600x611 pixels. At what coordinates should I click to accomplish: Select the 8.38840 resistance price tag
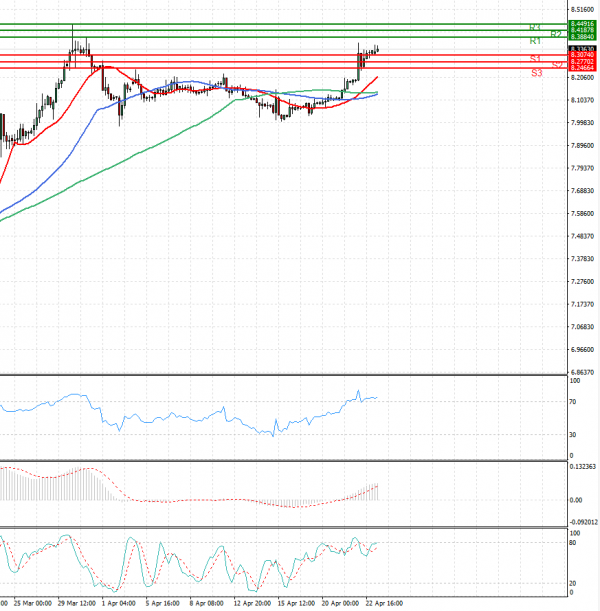tap(582, 37)
